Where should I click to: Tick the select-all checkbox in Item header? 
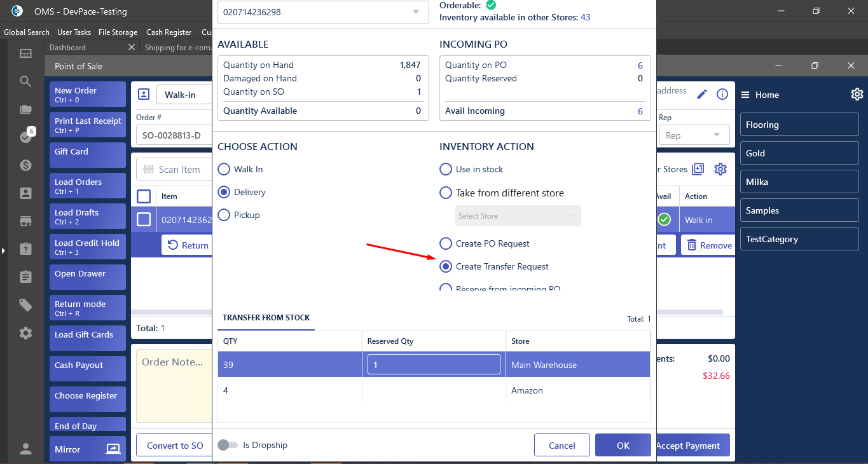tap(144, 196)
